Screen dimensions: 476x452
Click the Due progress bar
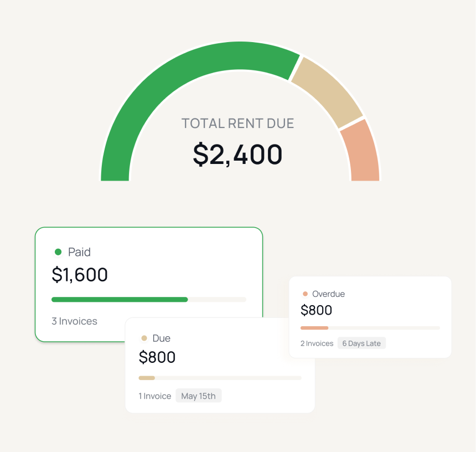click(x=220, y=378)
